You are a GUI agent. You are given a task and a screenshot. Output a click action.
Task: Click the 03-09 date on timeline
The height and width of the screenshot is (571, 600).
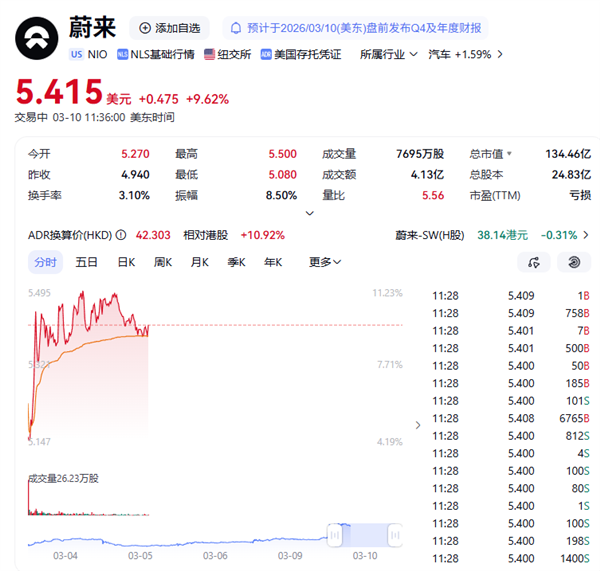click(x=290, y=556)
